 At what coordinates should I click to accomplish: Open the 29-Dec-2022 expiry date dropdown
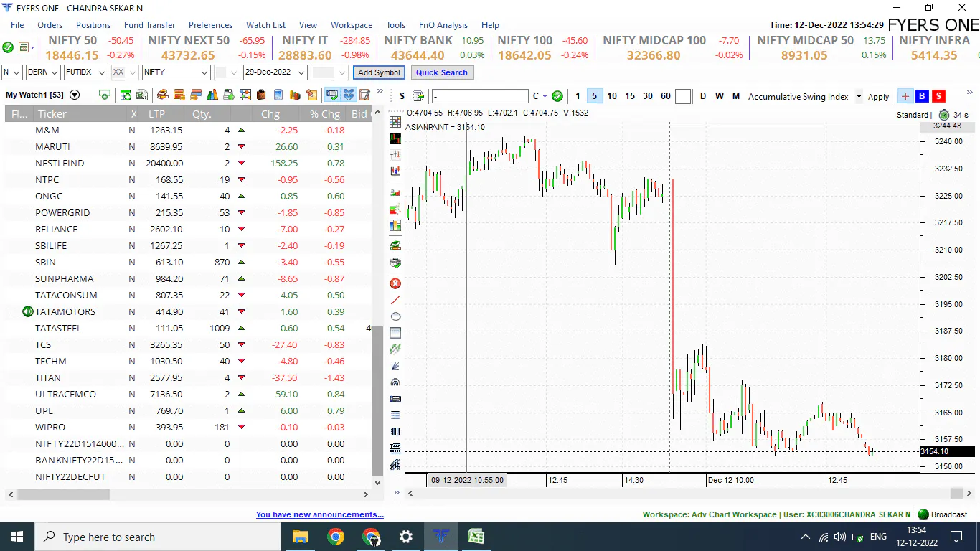275,72
